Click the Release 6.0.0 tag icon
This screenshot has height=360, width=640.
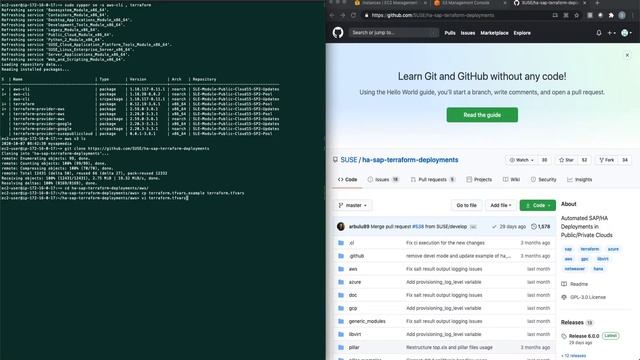[x=564, y=336]
